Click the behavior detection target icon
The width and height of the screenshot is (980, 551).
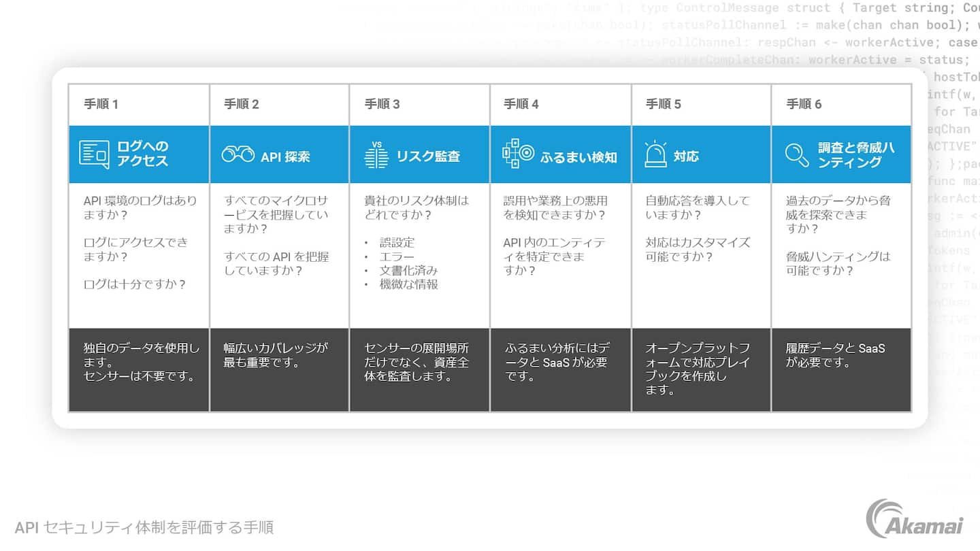pos(518,154)
